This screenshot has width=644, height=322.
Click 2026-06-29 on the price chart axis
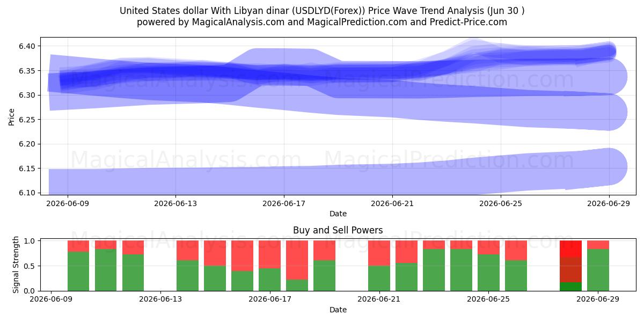click(609, 203)
